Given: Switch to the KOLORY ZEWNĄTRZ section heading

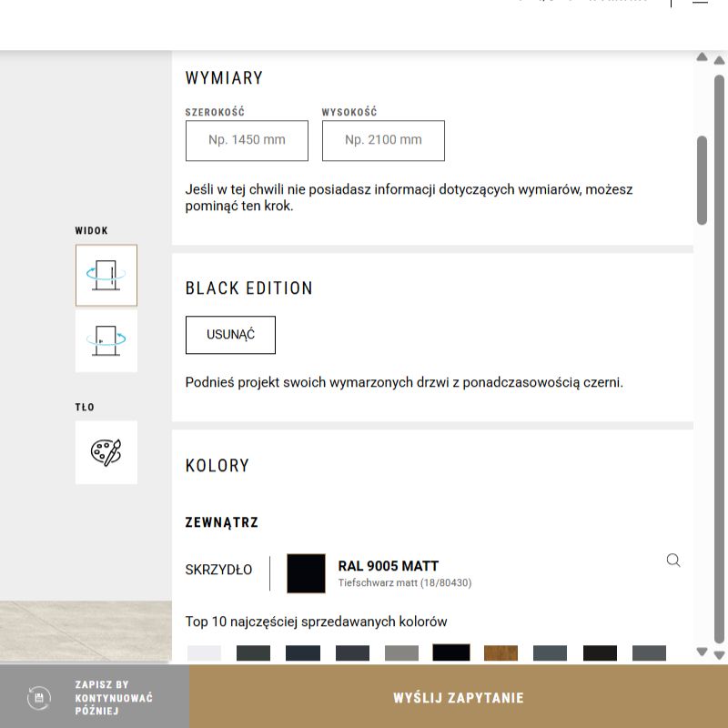Looking at the screenshot, I should coord(220,522).
